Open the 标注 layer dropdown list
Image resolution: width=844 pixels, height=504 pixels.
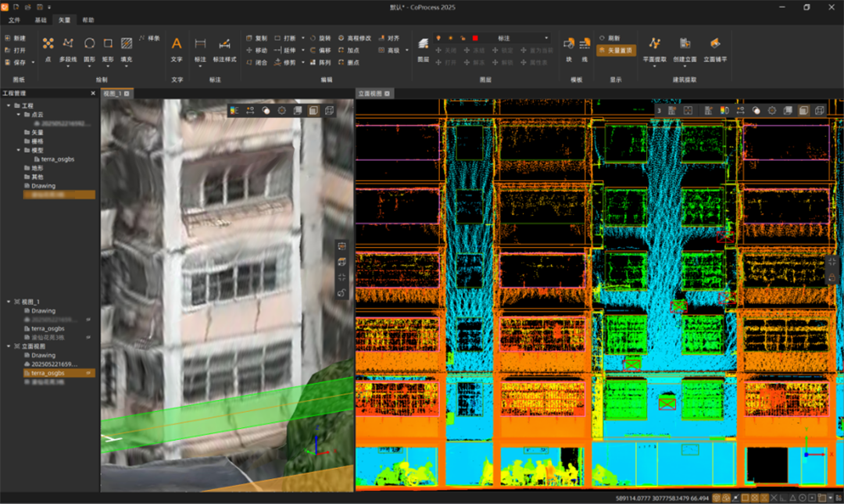pyautogui.click(x=546, y=38)
